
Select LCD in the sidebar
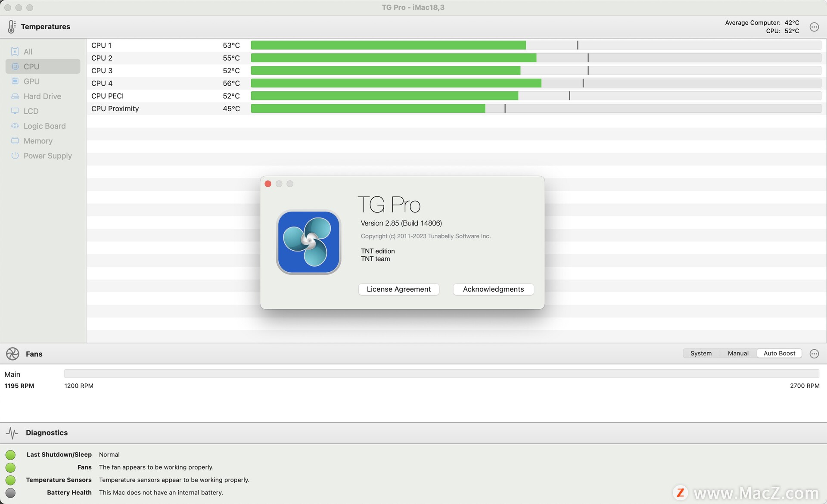[x=43, y=111]
